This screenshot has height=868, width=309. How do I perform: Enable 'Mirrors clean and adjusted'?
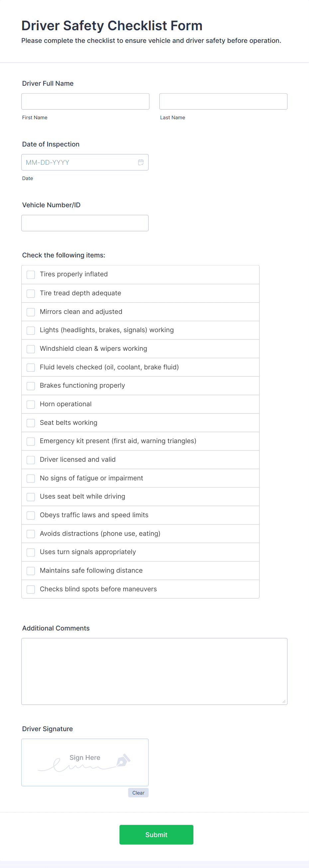click(x=30, y=312)
